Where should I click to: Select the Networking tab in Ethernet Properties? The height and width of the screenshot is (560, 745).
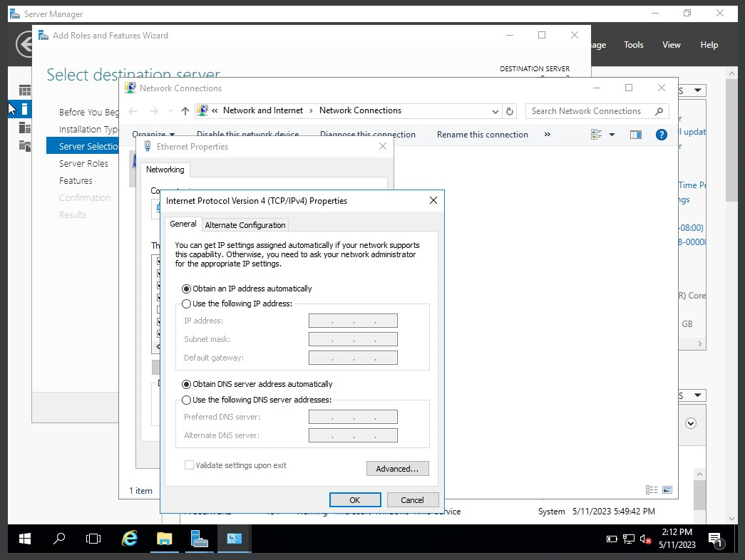click(165, 170)
